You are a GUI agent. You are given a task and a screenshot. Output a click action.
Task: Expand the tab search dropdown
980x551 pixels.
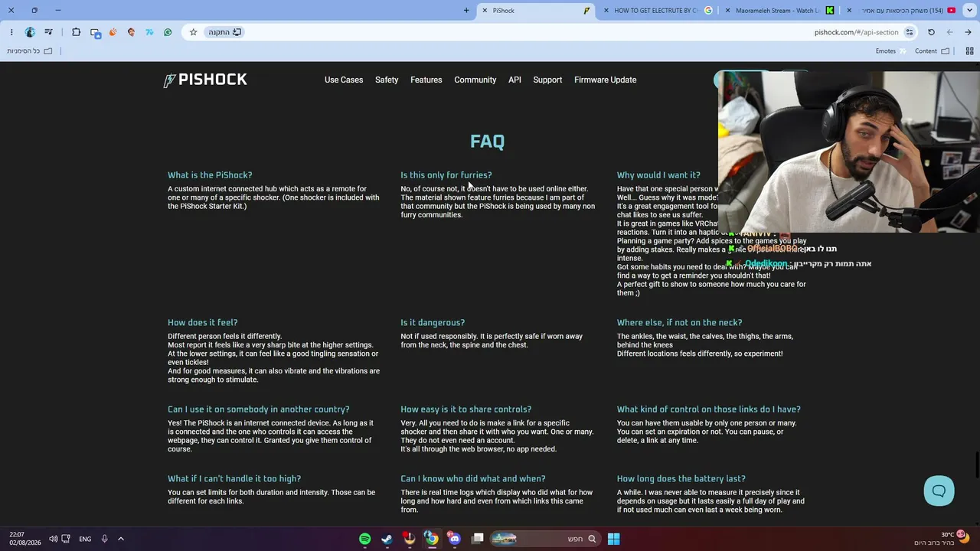click(969, 11)
